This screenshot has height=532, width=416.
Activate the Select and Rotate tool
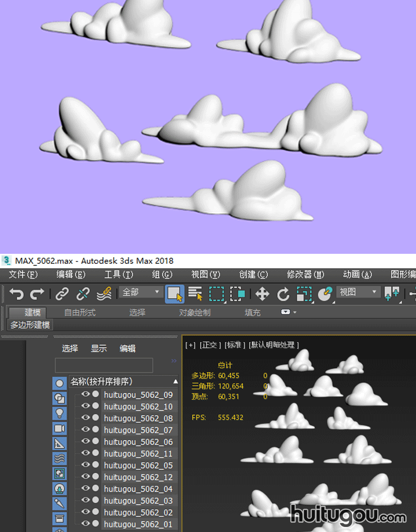283,293
